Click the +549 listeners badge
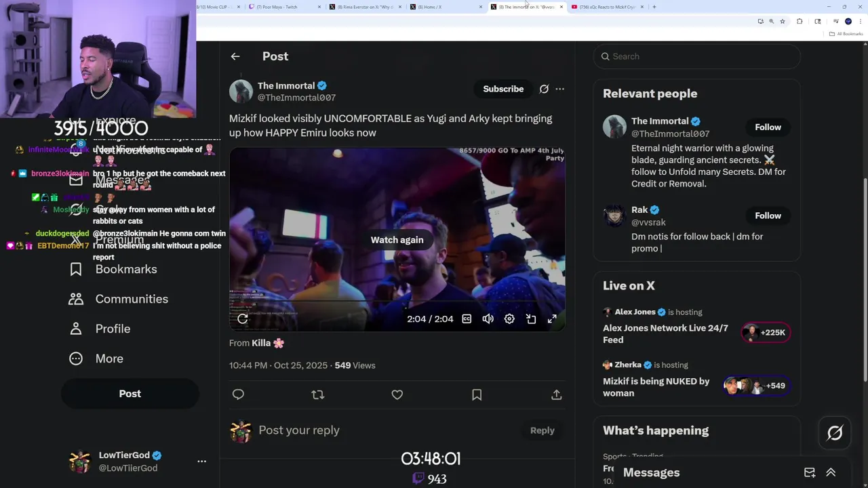Screen dimensions: 868x488 pos(756,386)
